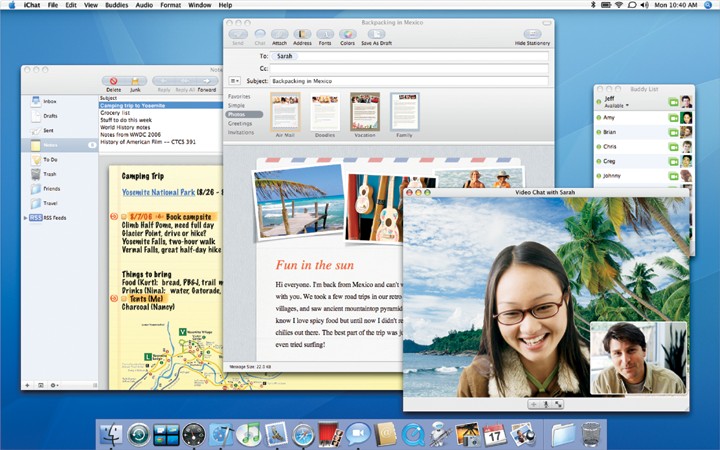Add a person to the video chat
This screenshot has height=450, width=720.
534,405
